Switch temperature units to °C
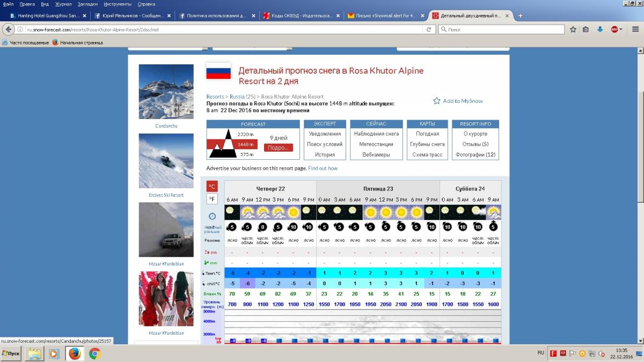Image resolution: width=644 pixels, height=362 pixels. click(x=212, y=187)
